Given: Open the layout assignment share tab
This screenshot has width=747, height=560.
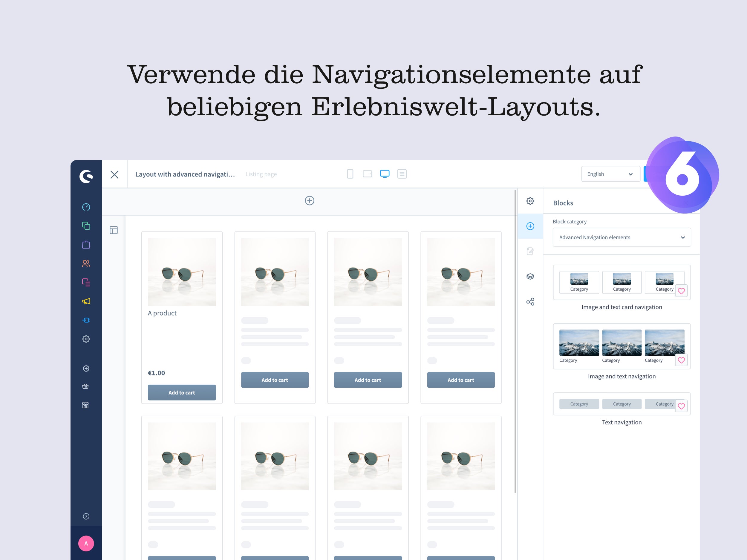Looking at the screenshot, I should (x=530, y=301).
